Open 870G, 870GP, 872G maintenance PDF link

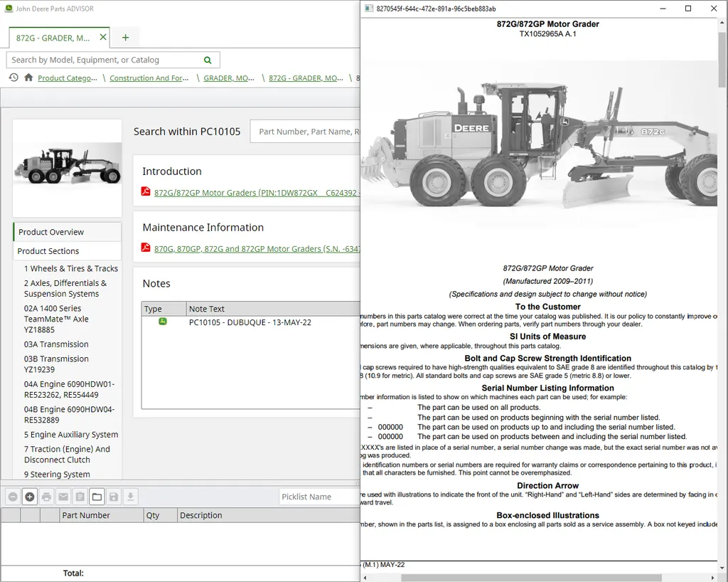coord(257,248)
